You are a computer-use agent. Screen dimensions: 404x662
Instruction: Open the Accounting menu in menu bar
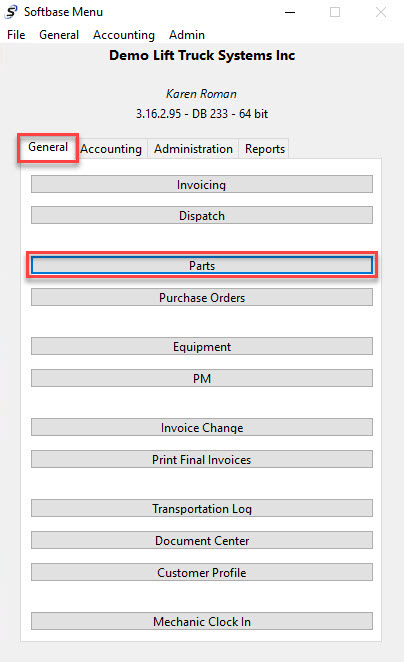coord(124,35)
